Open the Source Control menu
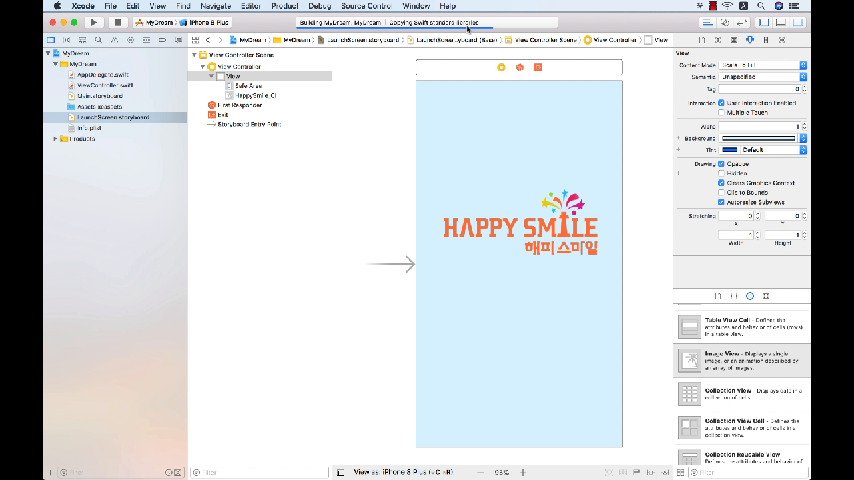 coord(366,6)
